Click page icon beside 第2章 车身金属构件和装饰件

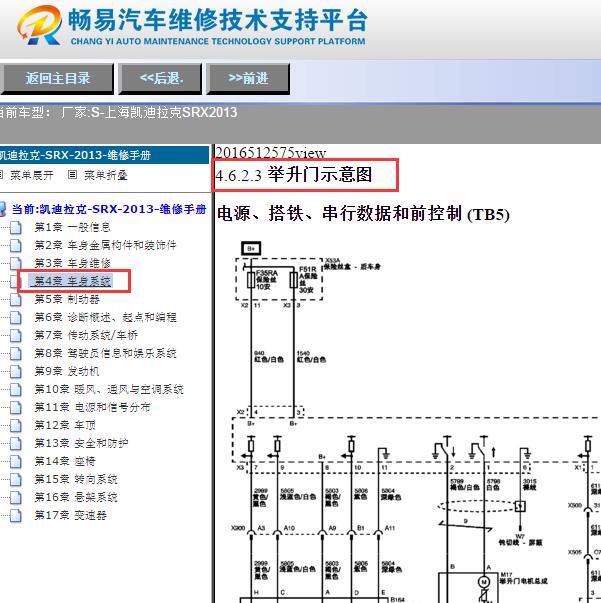coord(15,245)
